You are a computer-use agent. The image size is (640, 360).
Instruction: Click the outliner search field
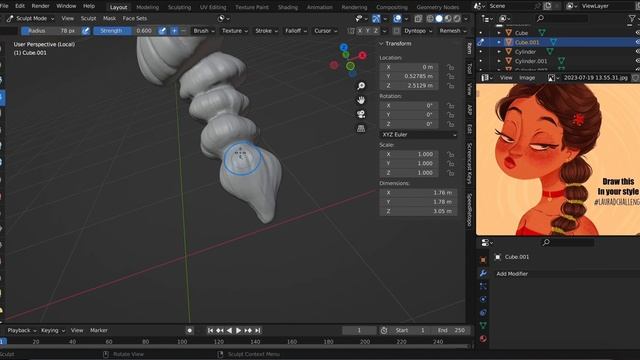(562, 18)
